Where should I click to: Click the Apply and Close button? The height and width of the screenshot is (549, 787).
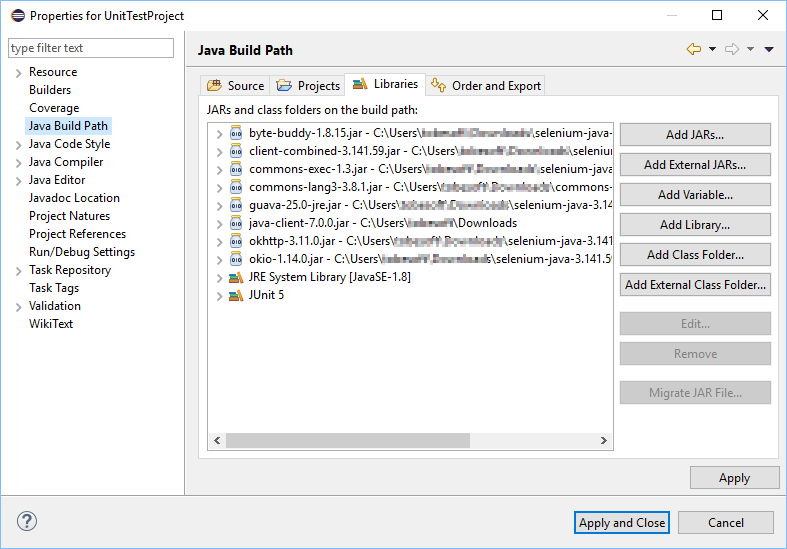(x=622, y=522)
